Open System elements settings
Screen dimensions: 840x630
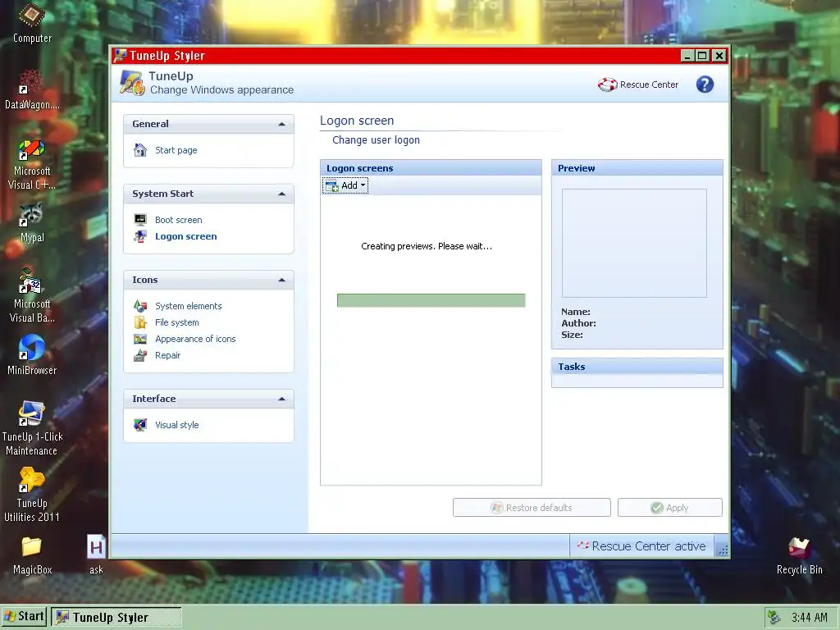tap(189, 306)
